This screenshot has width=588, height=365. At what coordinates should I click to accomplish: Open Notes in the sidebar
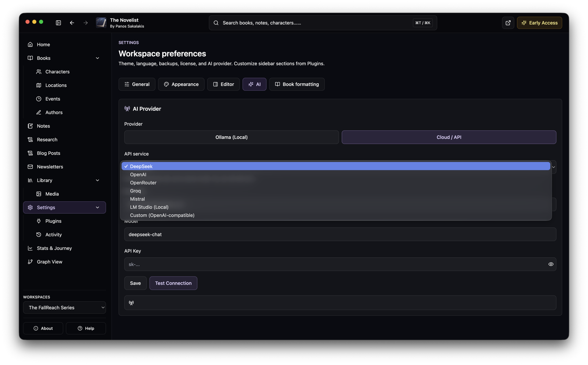pyautogui.click(x=64, y=126)
